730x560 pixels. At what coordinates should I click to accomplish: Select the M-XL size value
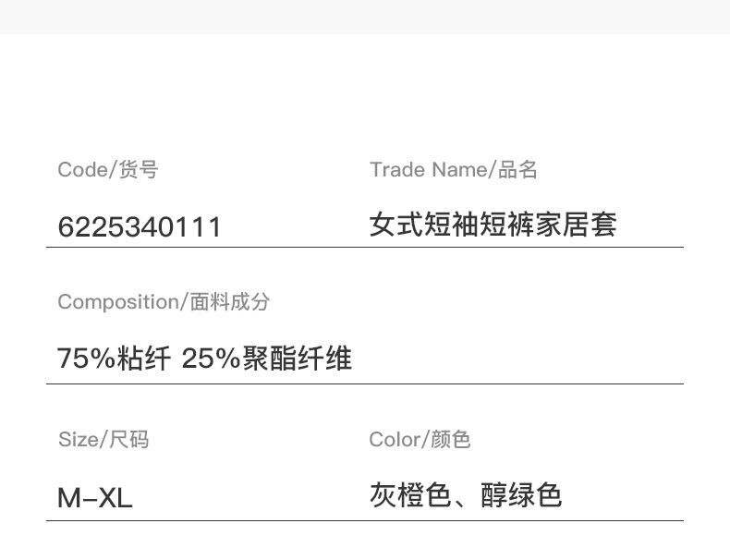point(95,499)
